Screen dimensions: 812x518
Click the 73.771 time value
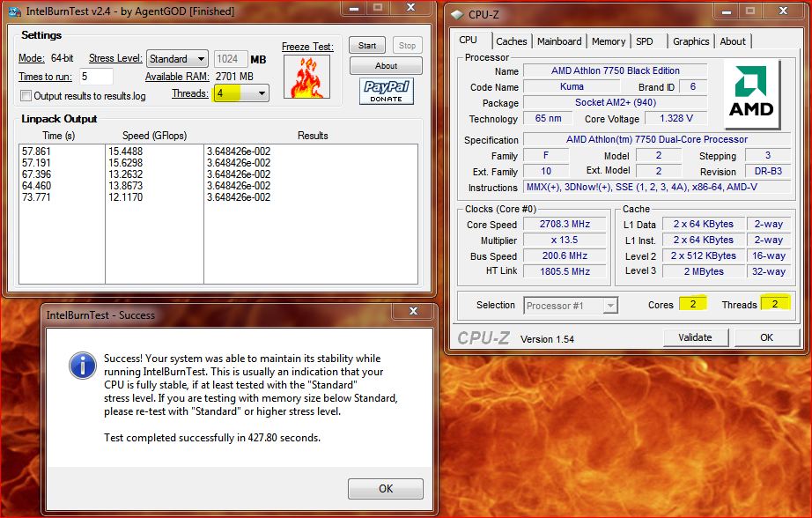click(36, 196)
